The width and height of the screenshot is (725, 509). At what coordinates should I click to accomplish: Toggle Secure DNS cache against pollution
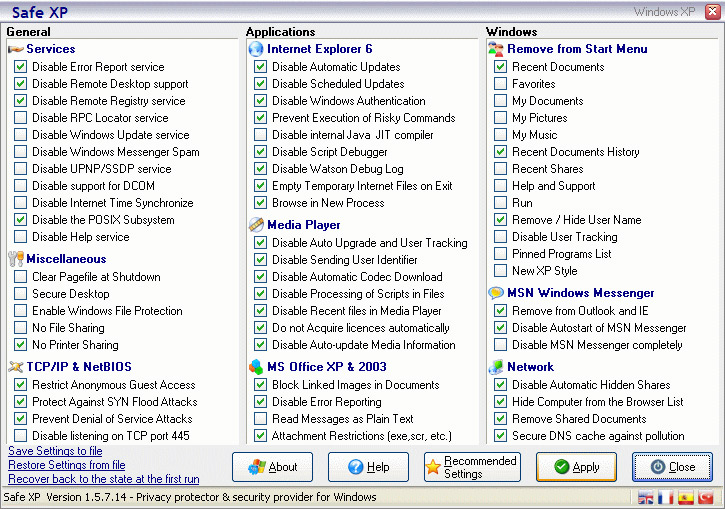[500, 435]
